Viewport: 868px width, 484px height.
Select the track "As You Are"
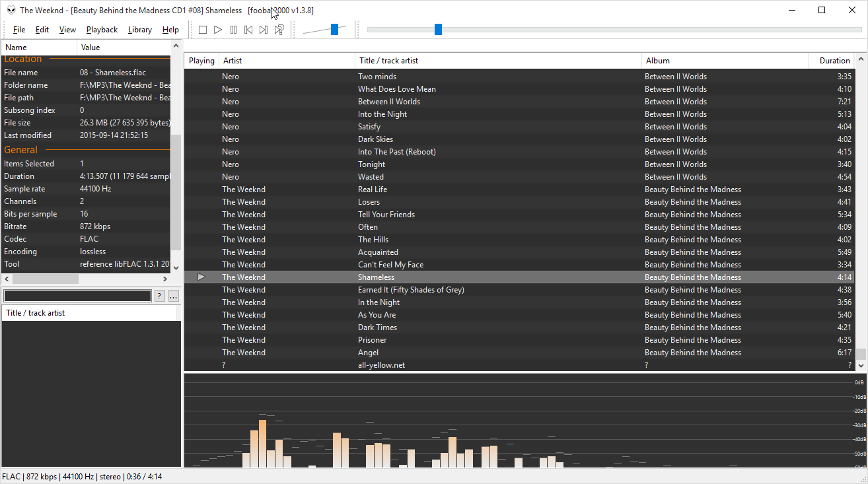click(x=519, y=315)
